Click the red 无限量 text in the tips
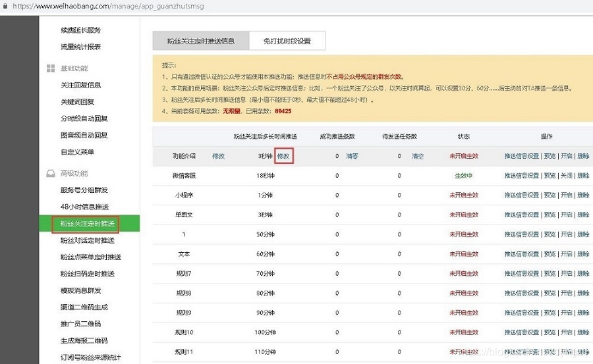 231,111
